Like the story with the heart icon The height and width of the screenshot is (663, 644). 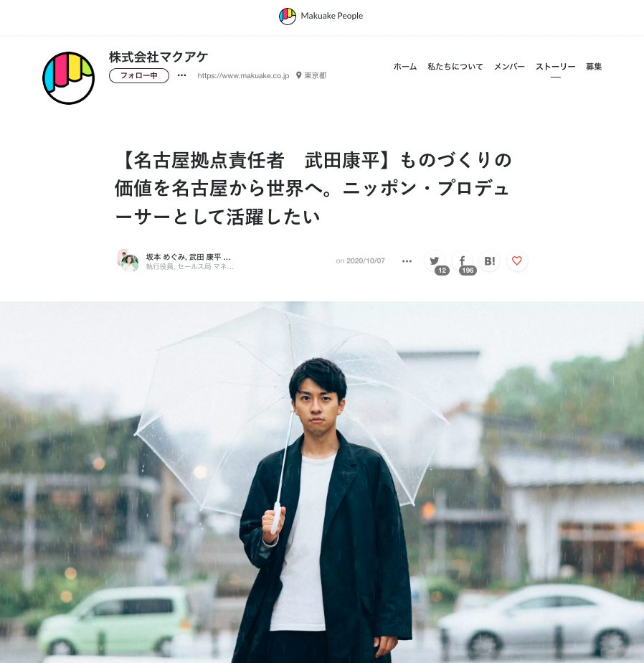(x=517, y=260)
